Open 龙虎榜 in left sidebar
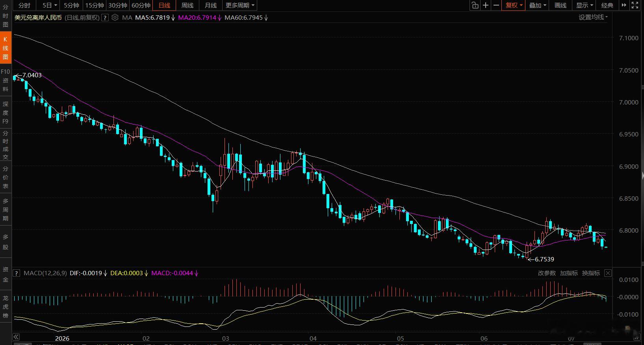The image size is (644, 345). pyautogui.click(x=6, y=307)
